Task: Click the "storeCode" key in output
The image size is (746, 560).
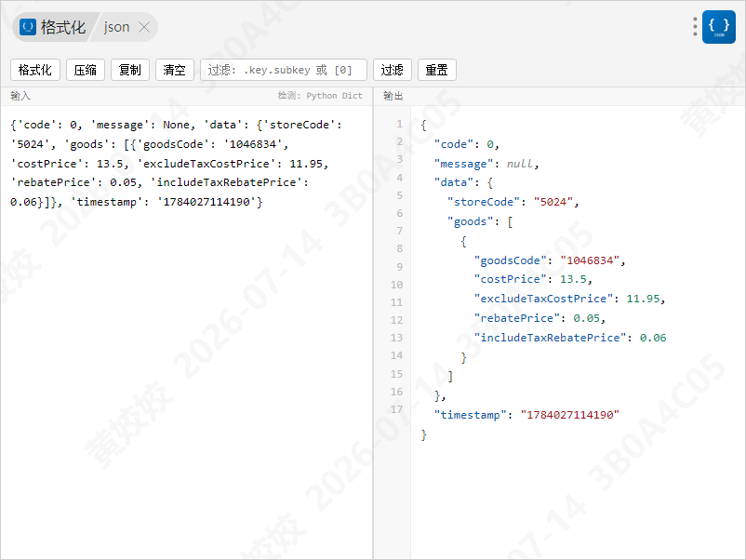Action: coord(483,202)
